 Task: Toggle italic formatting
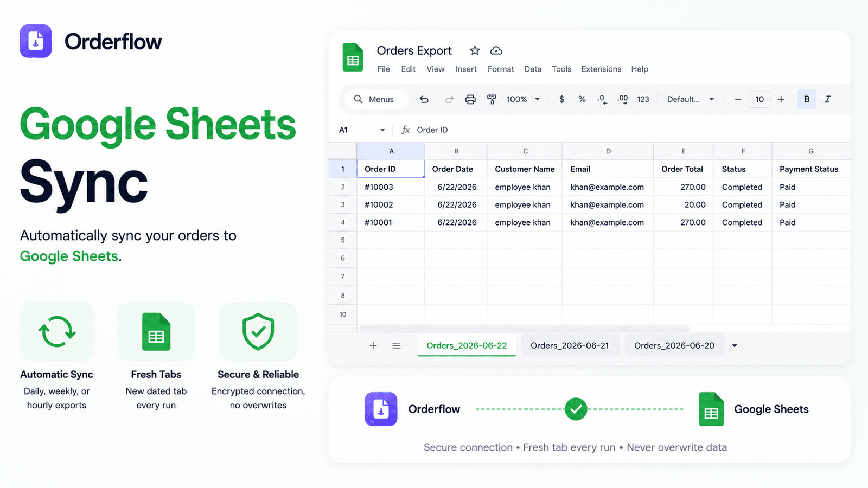pos(828,99)
